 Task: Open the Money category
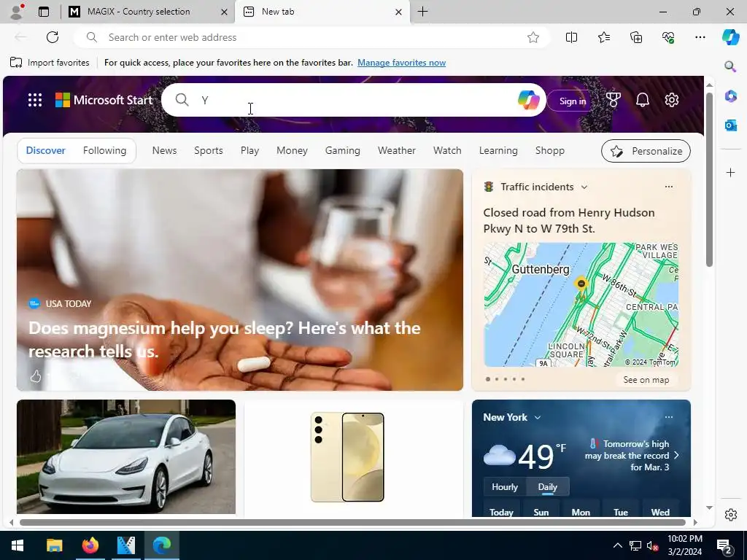tap(292, 150)
